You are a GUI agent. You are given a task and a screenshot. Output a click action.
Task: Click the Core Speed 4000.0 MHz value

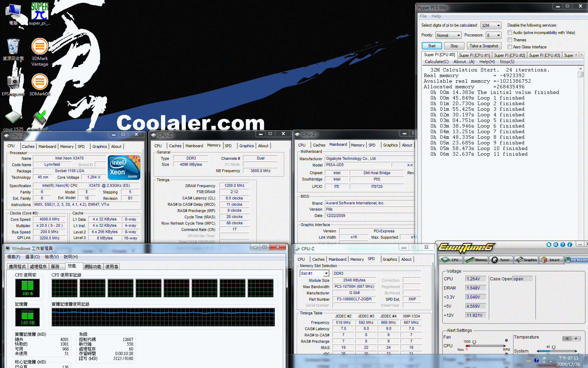click(49, 219)
